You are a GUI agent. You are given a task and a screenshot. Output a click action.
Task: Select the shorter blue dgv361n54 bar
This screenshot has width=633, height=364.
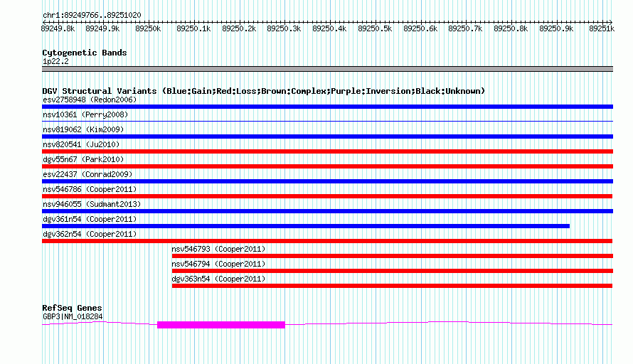[x=306, y=226]
